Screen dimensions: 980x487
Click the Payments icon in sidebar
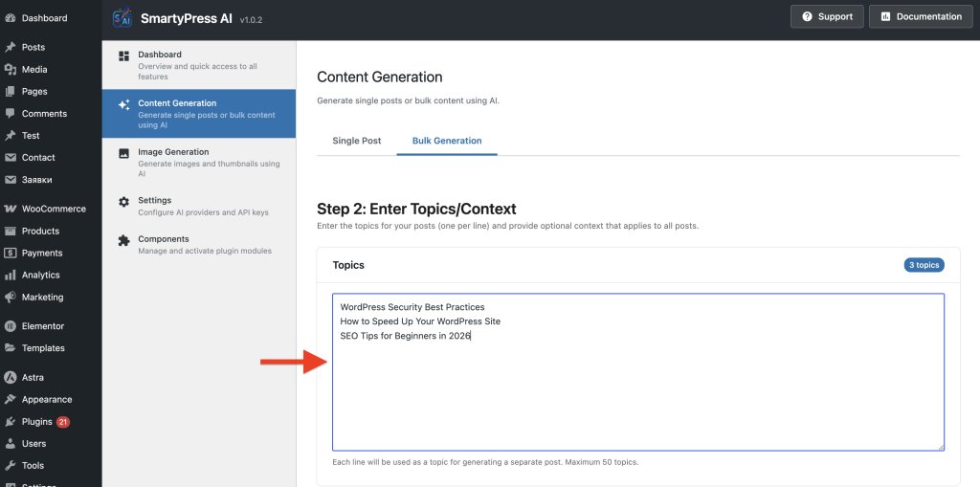(10, 254)
